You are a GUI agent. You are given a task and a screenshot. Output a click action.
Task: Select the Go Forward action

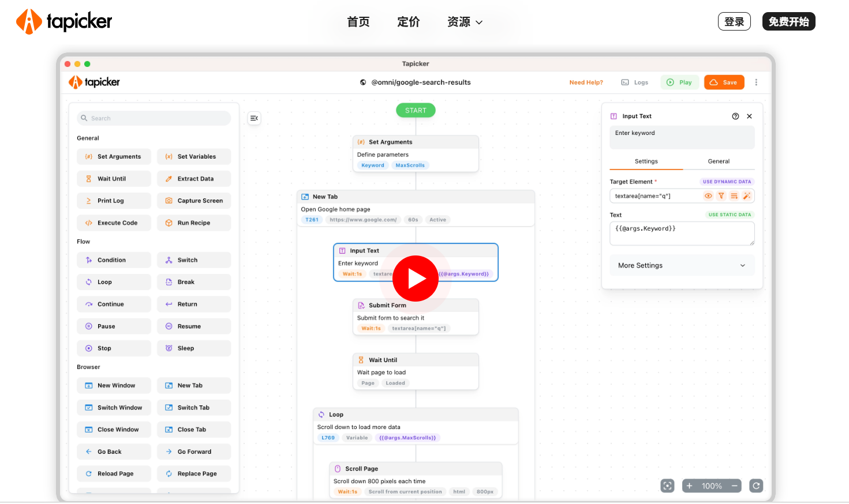[194, 452]
